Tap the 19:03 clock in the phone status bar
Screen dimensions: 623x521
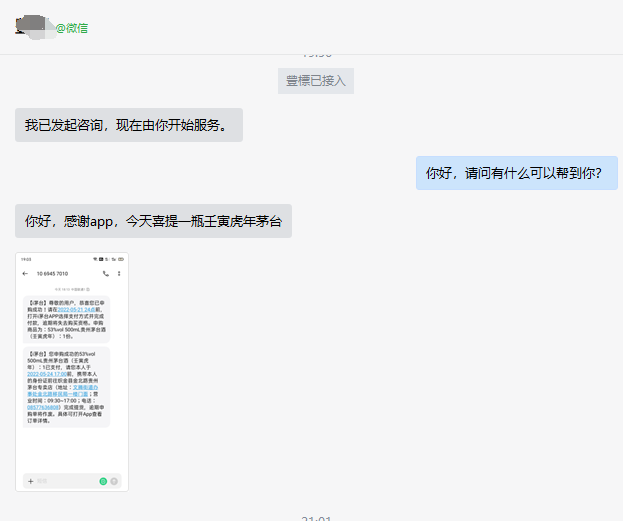pyautogui.click(x=26, y=259)
